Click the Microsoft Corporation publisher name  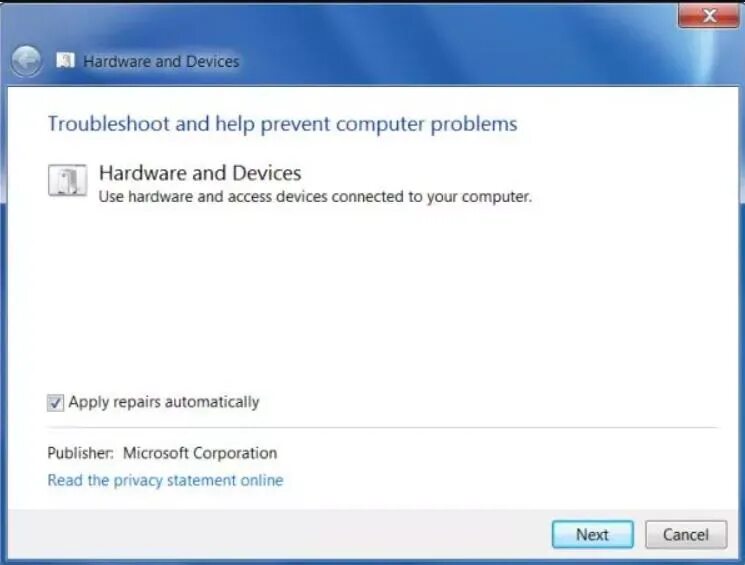click(200, 453)
